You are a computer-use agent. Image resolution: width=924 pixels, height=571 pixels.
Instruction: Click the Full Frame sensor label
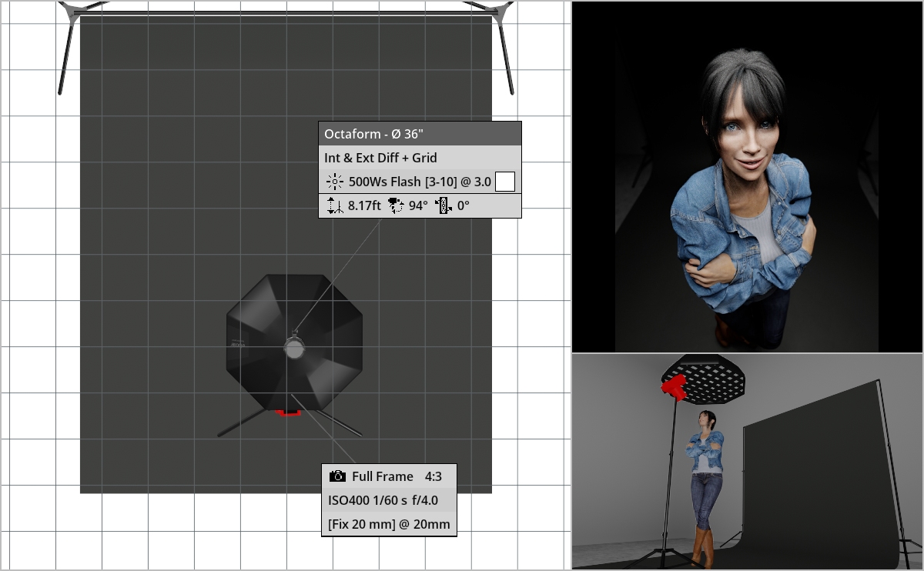[x=383, y=477]
